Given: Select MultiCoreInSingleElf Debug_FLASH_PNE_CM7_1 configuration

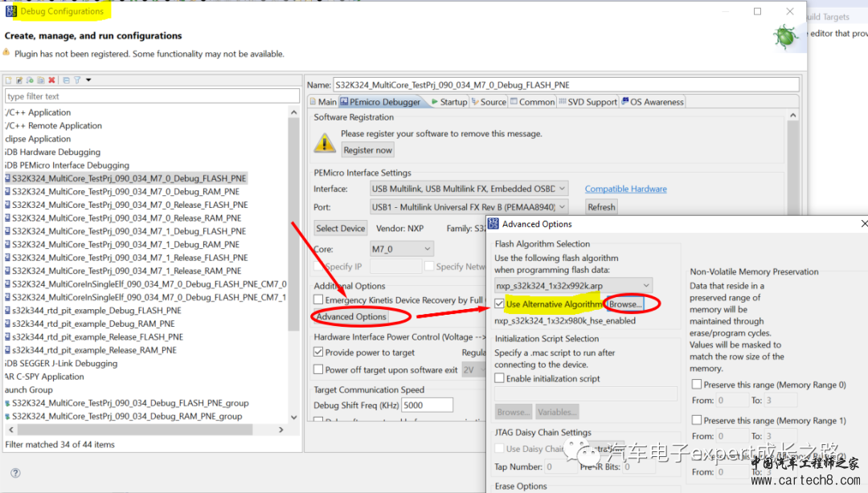Looking at the screenshot, I should pos(145,297).
